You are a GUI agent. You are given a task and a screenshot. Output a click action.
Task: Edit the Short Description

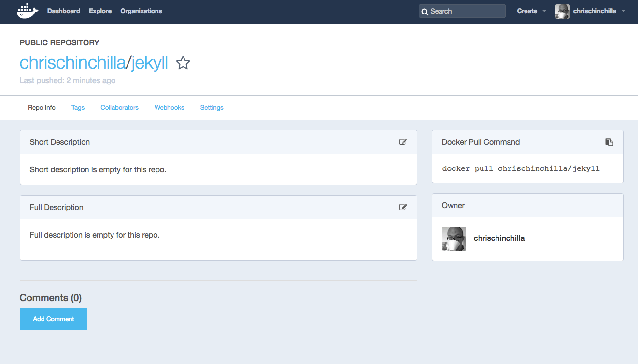pos(403,142)
